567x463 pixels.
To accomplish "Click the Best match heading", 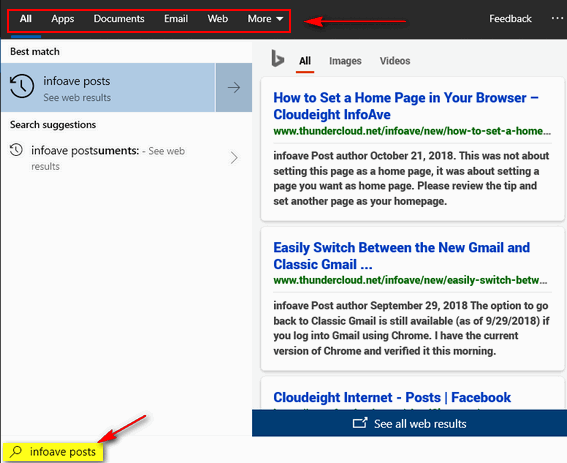I will [35, 52].
